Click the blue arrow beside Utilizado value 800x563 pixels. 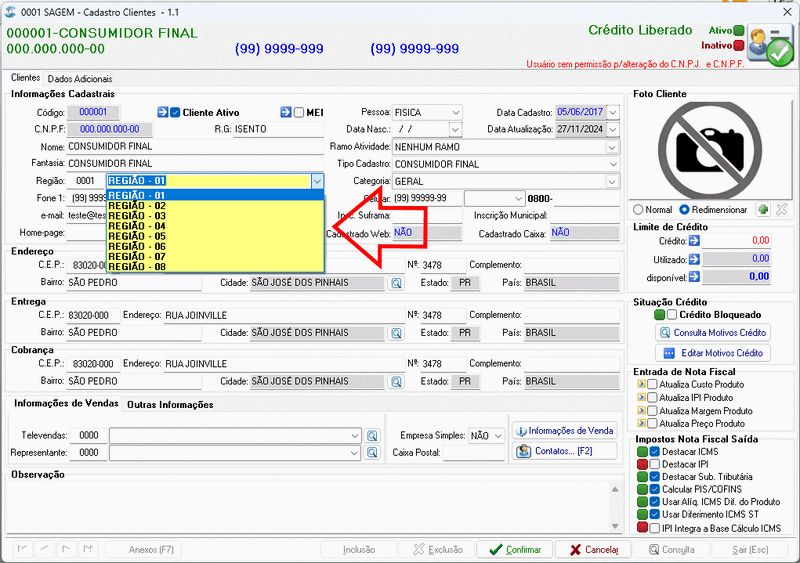[694, 259]
